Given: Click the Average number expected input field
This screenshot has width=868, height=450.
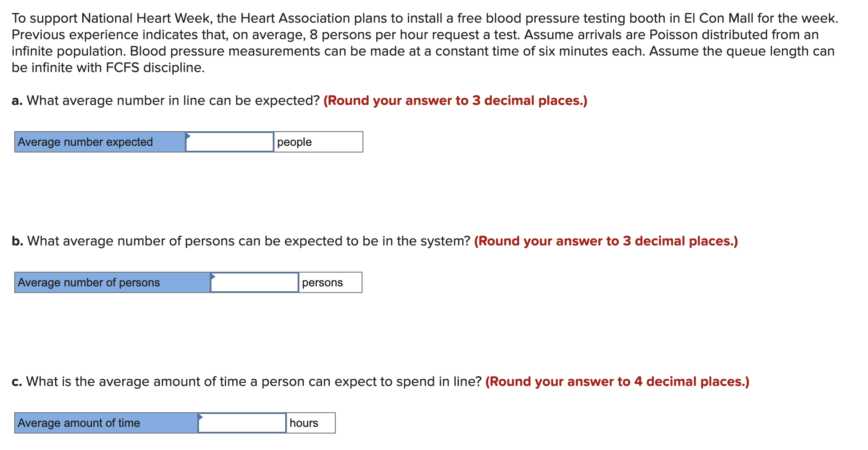Looking at the screenshot, I should coord(229,142).
